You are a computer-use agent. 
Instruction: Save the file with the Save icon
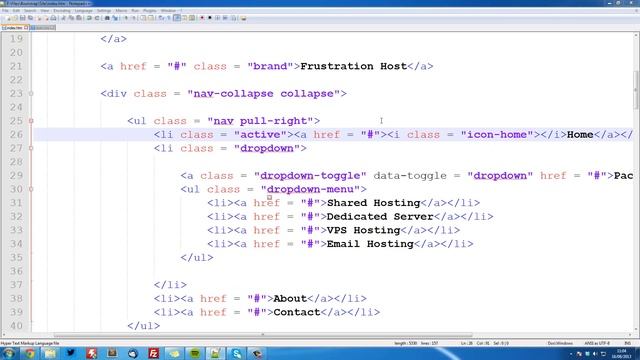tap(22, 18)
